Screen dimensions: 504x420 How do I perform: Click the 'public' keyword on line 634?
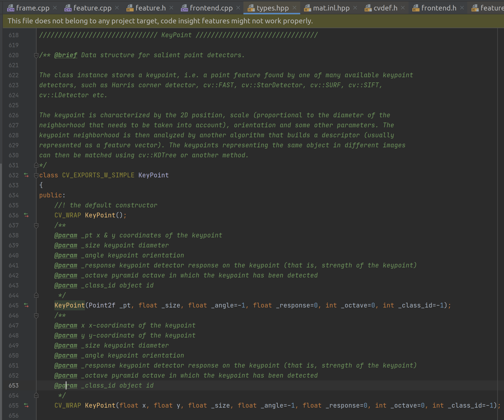[51, 195]
